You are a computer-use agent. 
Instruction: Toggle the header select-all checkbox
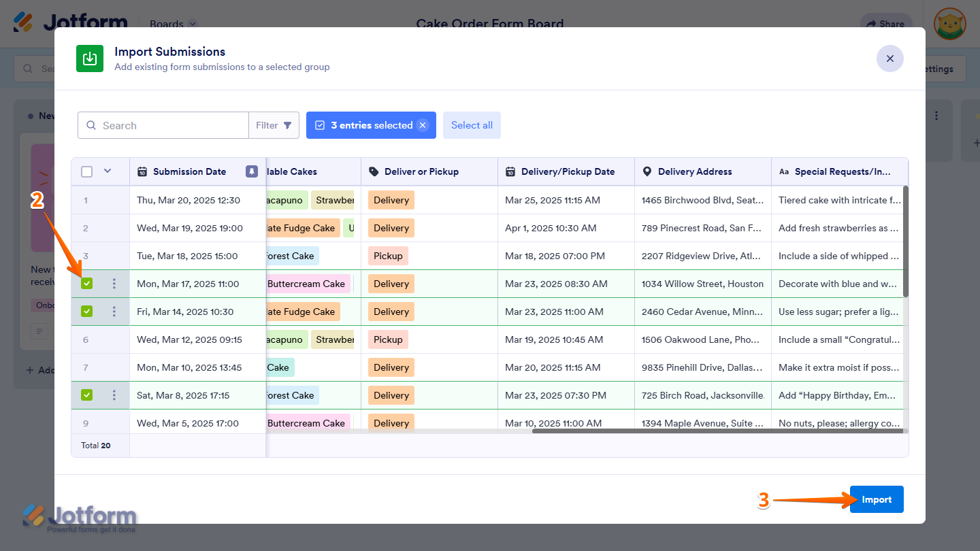(x=86, y=171)
